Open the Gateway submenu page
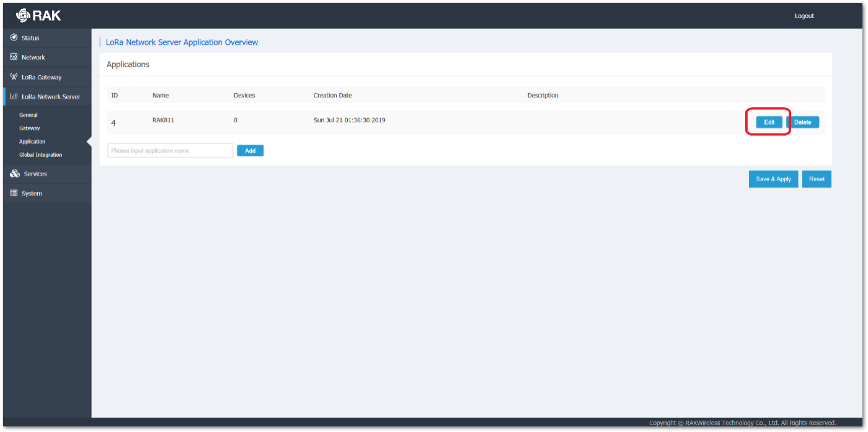 click(29, 128)
